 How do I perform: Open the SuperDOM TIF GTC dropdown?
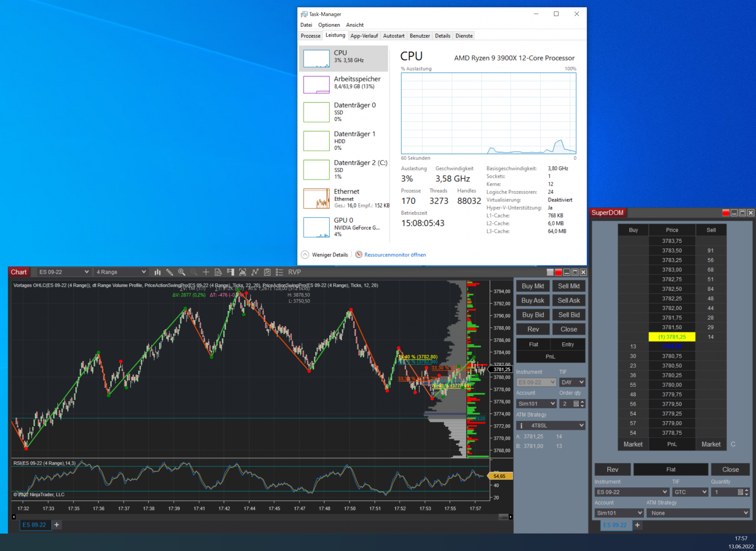[690, 492]
